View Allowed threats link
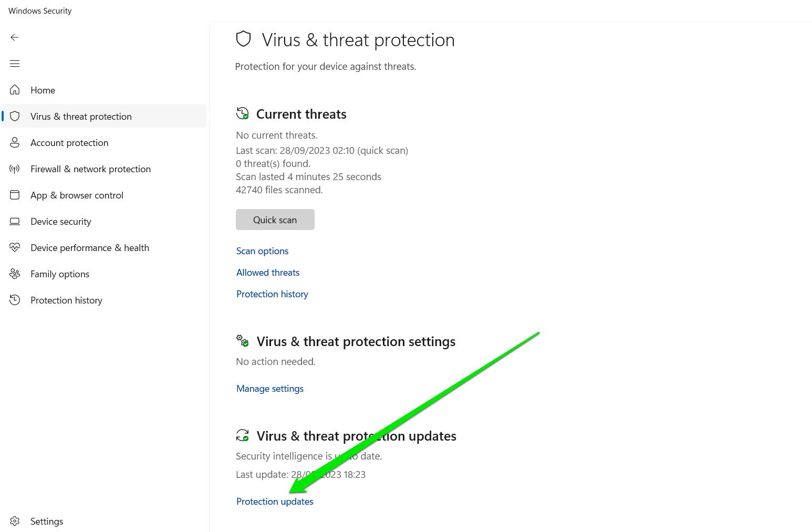 268,273
